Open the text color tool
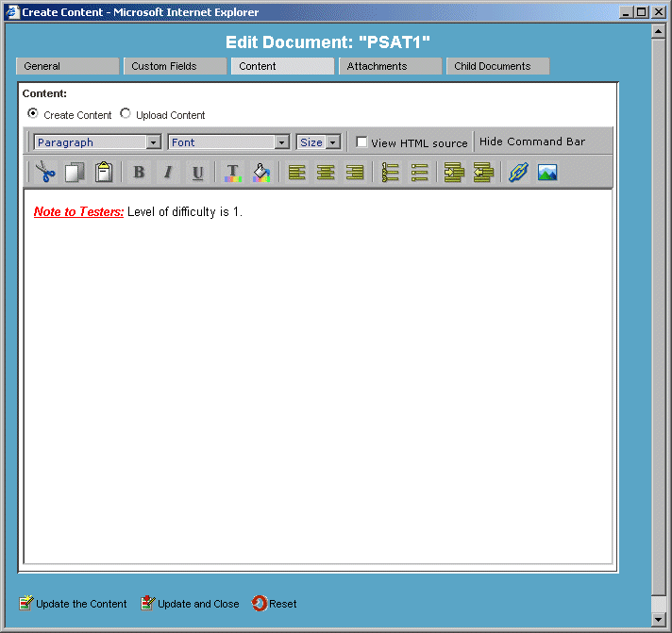 pyautogui.click(x=233, y=173)
